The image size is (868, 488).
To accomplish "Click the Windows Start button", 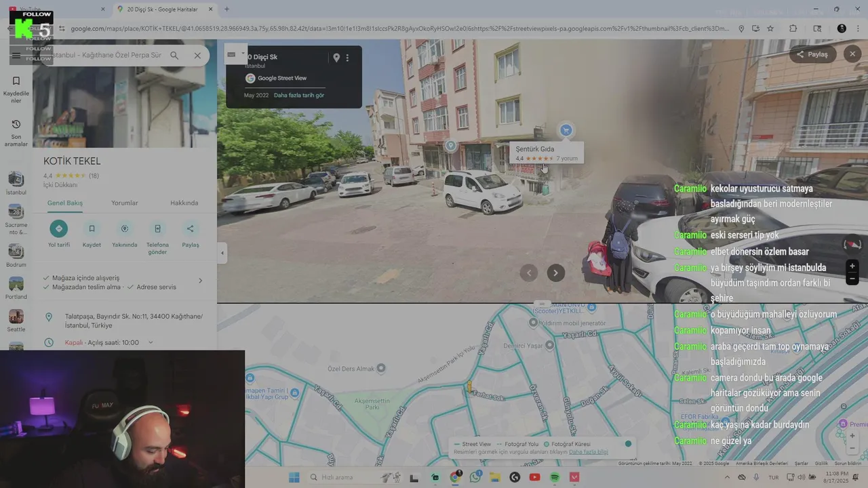I will point(294,477).
